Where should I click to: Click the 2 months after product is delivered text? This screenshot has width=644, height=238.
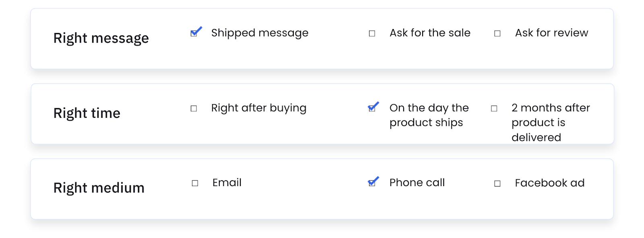tap(550, 122)
